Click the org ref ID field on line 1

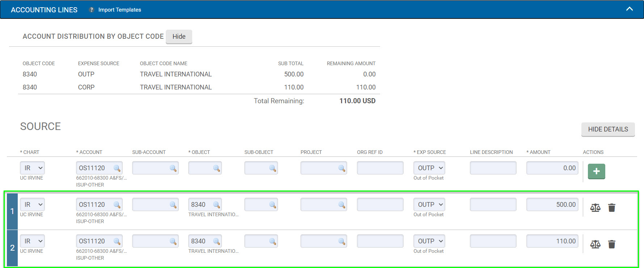tap(380, 205)
